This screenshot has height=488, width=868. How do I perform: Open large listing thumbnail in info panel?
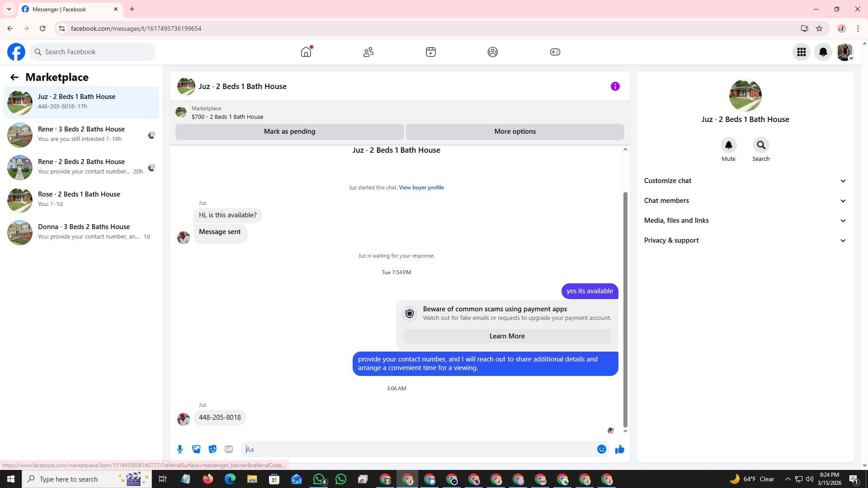745,95
